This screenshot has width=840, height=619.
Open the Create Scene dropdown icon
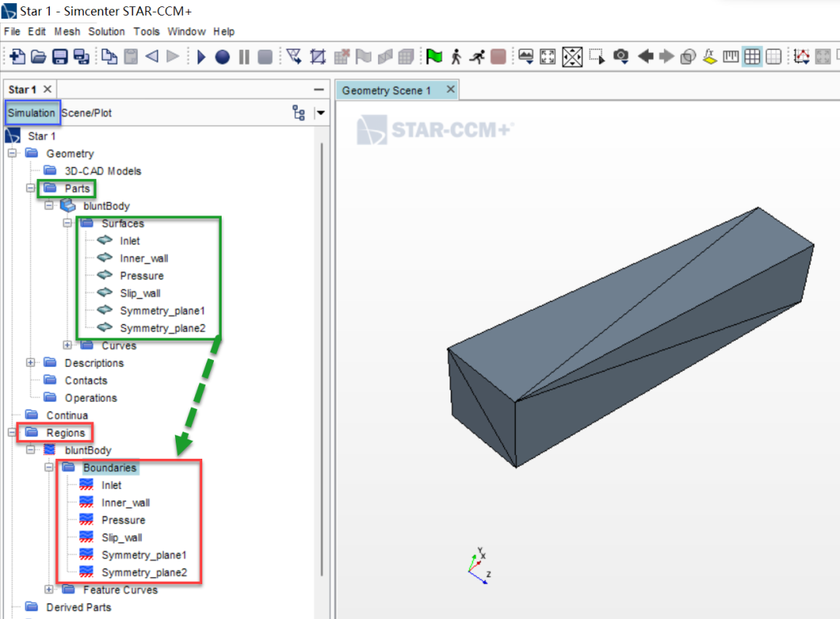(526, 56)
